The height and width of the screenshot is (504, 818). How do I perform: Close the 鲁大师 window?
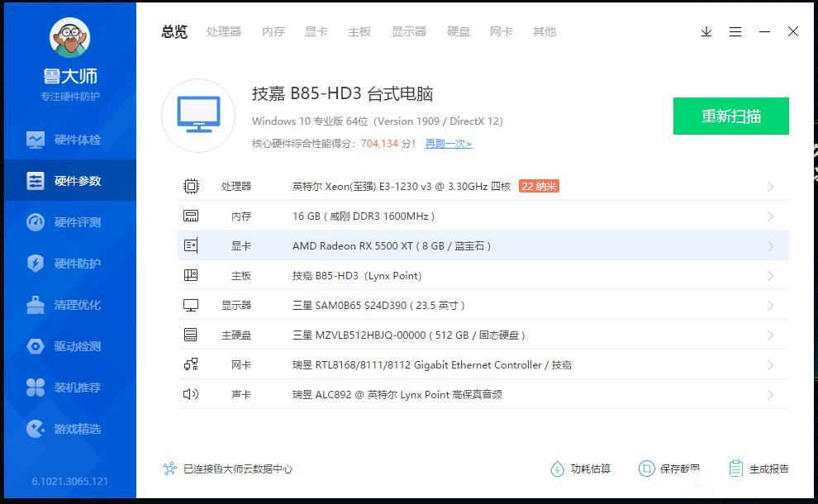[793, 32]
